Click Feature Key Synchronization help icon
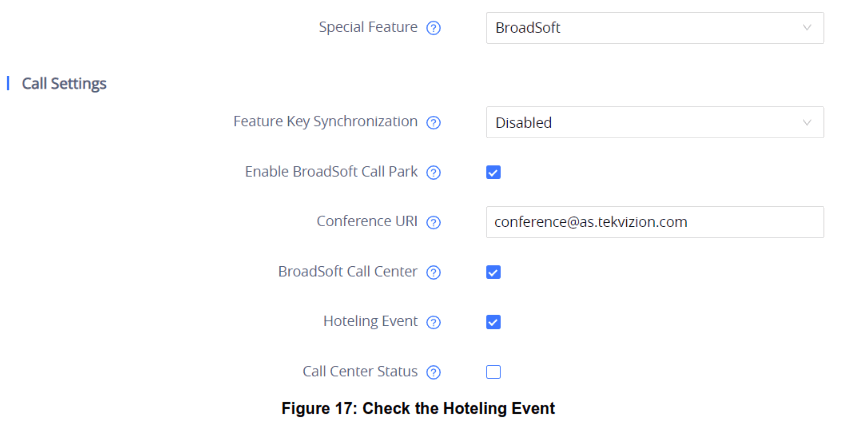The image size is (848, 425). (433, 122)
